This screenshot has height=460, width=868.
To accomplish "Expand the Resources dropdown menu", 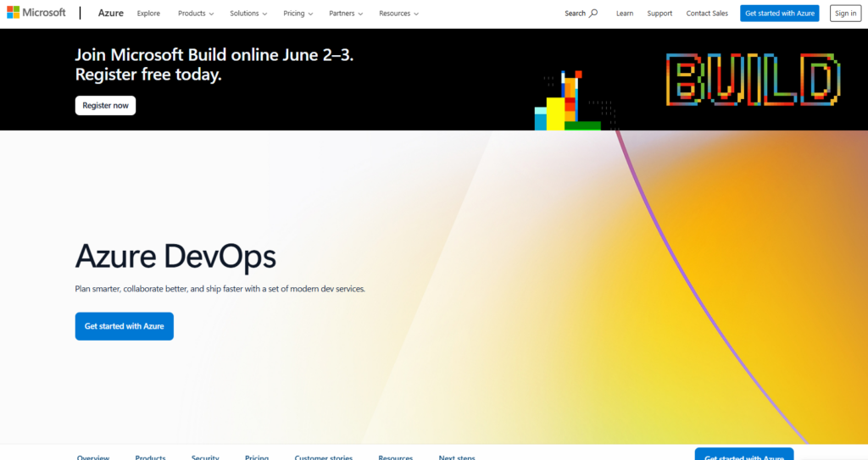I will 398,14.
